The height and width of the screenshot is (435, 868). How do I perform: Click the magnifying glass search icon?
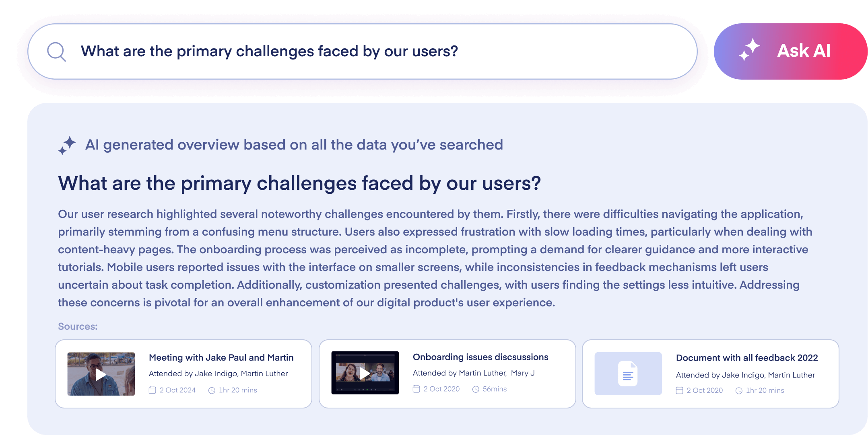(x=56, y=51)
